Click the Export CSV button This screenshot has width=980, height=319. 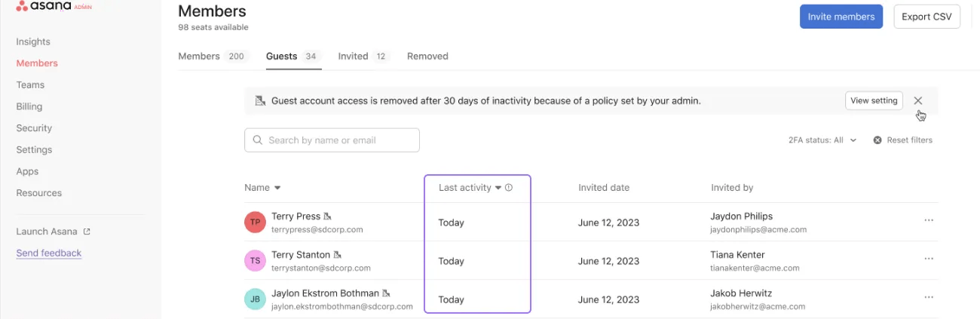[926, 17]
